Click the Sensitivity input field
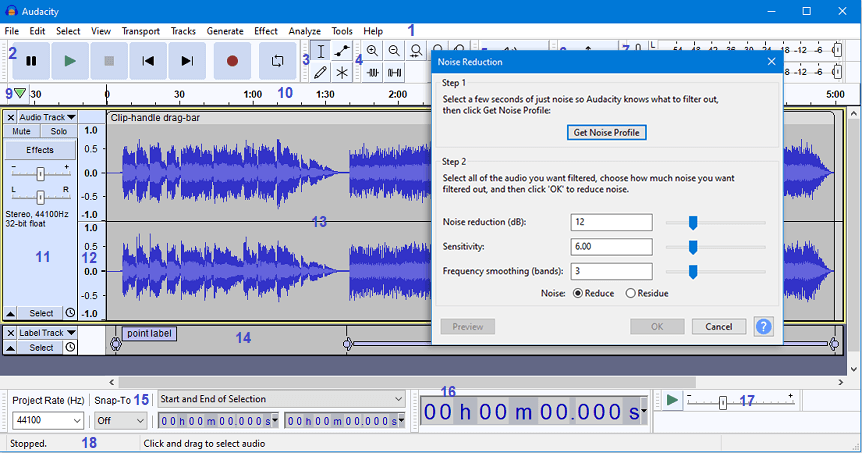The image size is (862, 453). tap(611, 247)
